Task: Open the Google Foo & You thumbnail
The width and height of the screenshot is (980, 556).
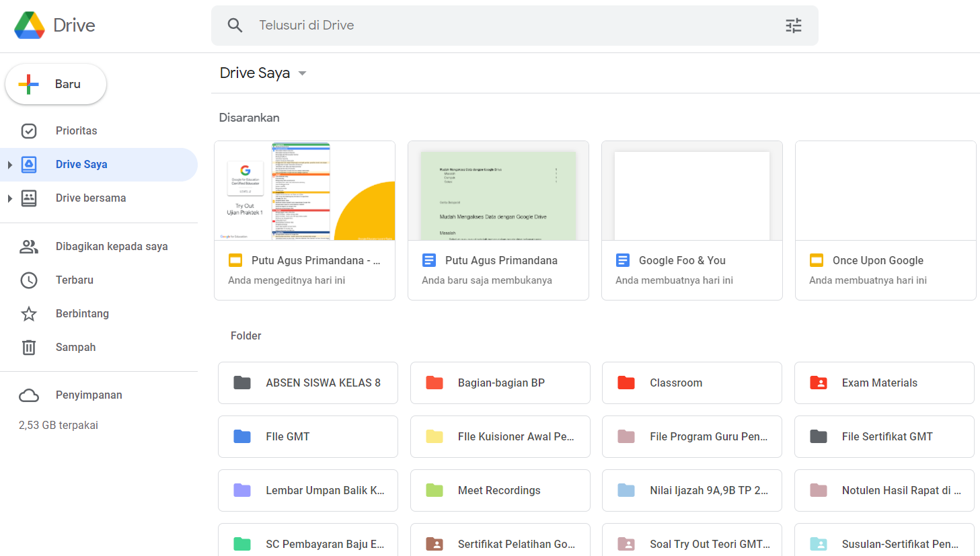Action: 692,191
